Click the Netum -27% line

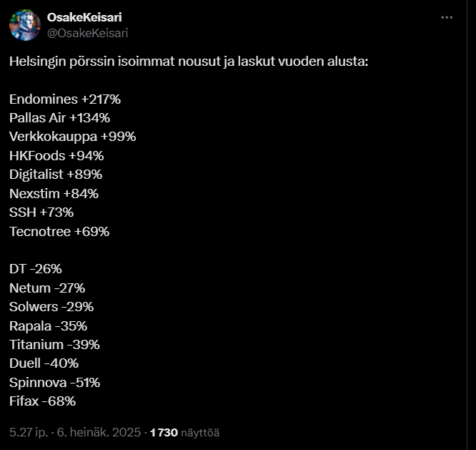pyautogui.click(x=47, y=288)
